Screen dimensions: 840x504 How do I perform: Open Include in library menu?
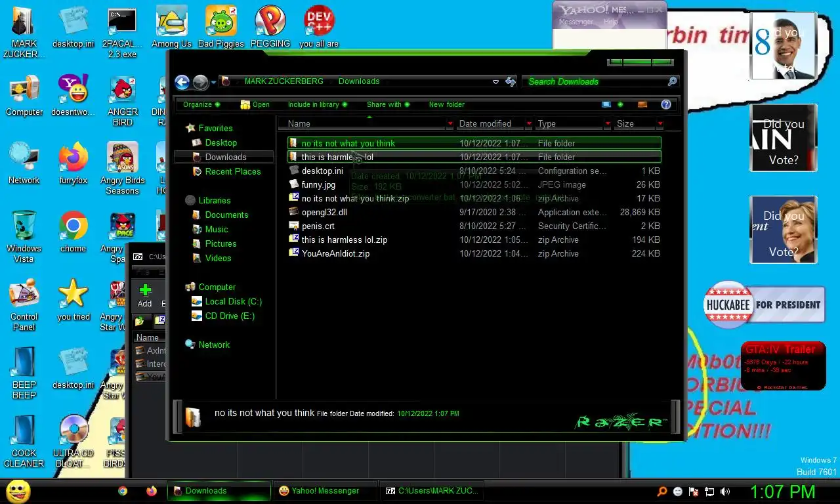point(318,104)
